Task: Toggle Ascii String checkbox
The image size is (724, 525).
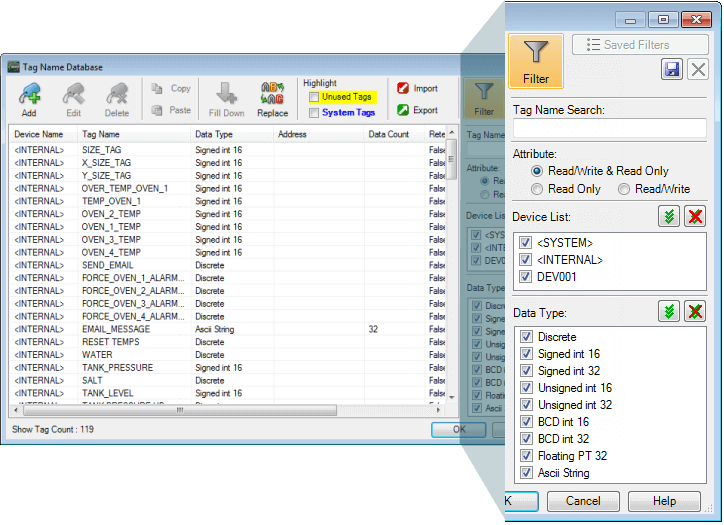Action: 526,473
